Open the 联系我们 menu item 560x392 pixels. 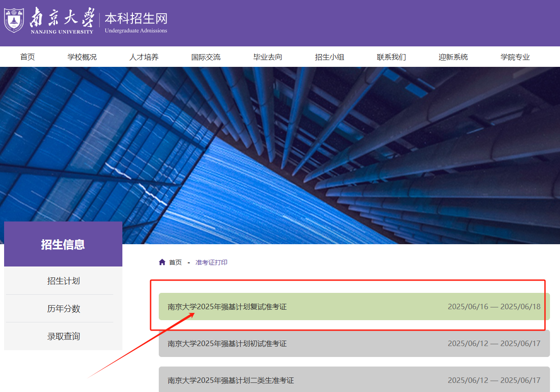coord(392,57)
